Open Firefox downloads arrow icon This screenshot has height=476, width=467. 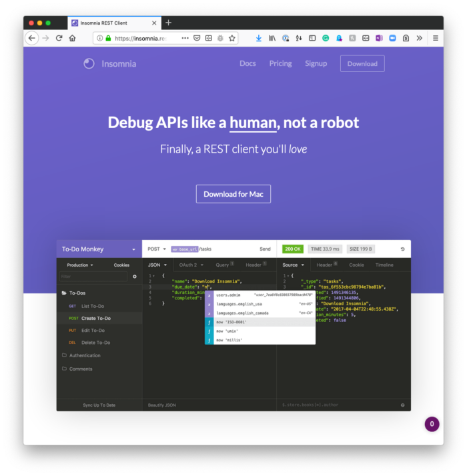(x=259, y=38)
